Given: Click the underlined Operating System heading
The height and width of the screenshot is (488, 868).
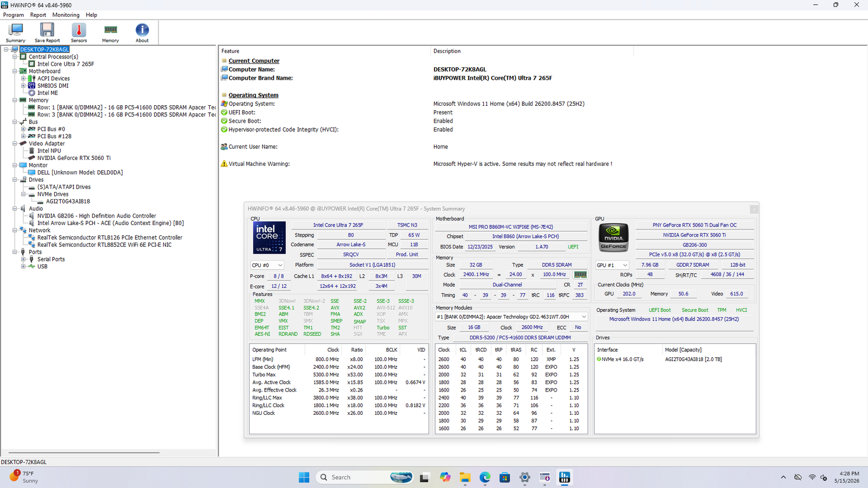Looking at the screenshot, I should click(253, 95).
